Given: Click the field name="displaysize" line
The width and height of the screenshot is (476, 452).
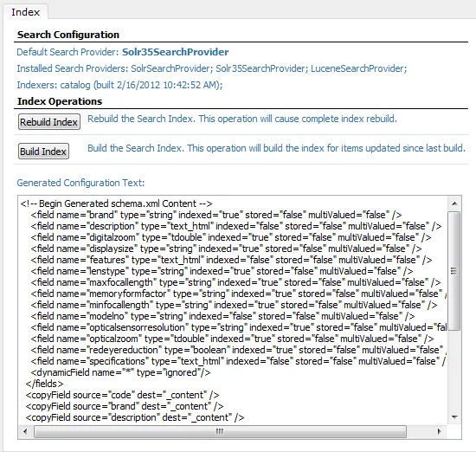Looking at the screenshot, I should tap(226, 249).
